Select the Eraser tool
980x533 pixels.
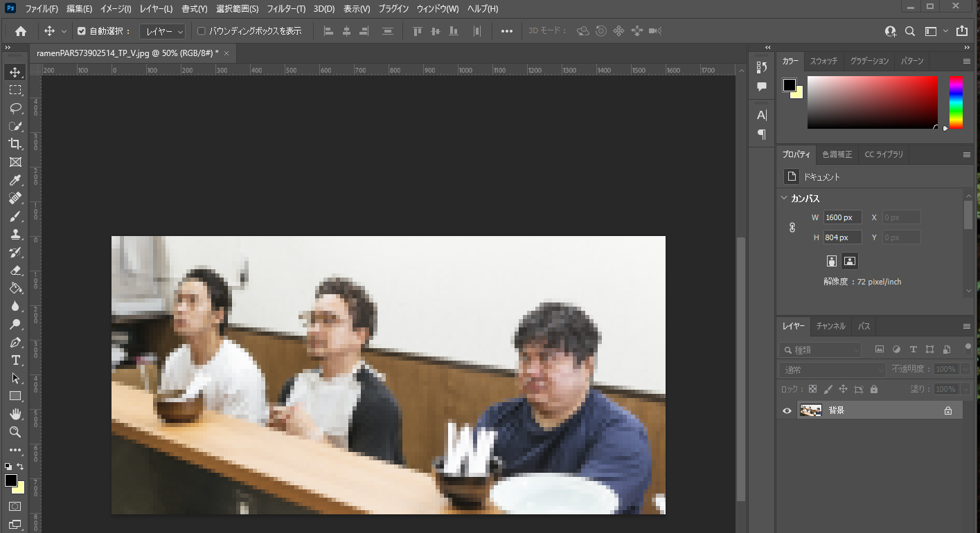click(15, 270)
